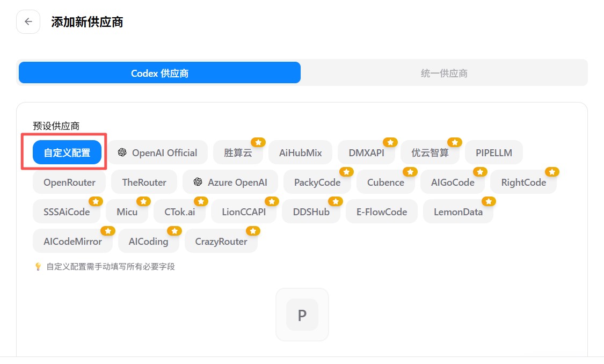Viewport: 604px width, 364px height.
Task: Choose the 优云智算 preset
Action: pos(430,152)
